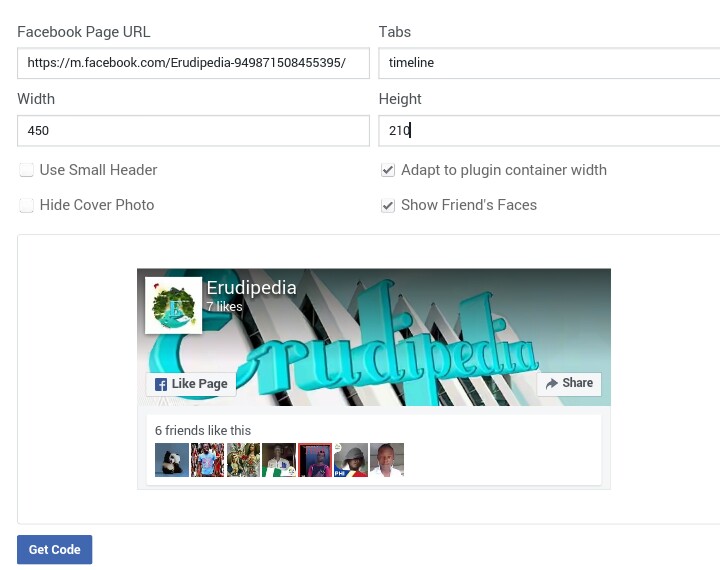This screenshot has height=570, width=720.
Task: Click the Like Page button
Action: pos(191,384)
